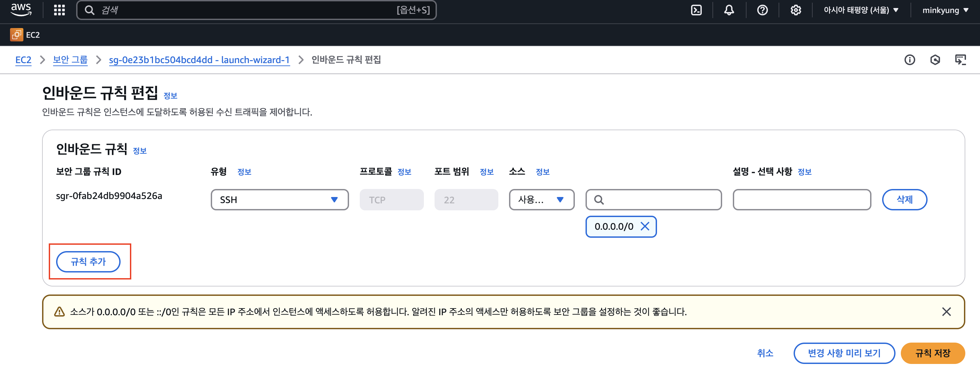Click 정보 link next to page title

point(170,96)
